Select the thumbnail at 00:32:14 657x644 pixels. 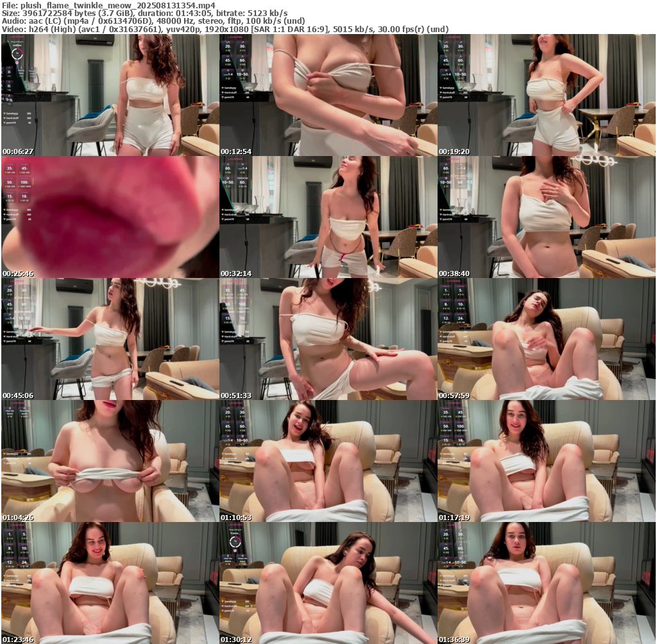pos(328,217)
